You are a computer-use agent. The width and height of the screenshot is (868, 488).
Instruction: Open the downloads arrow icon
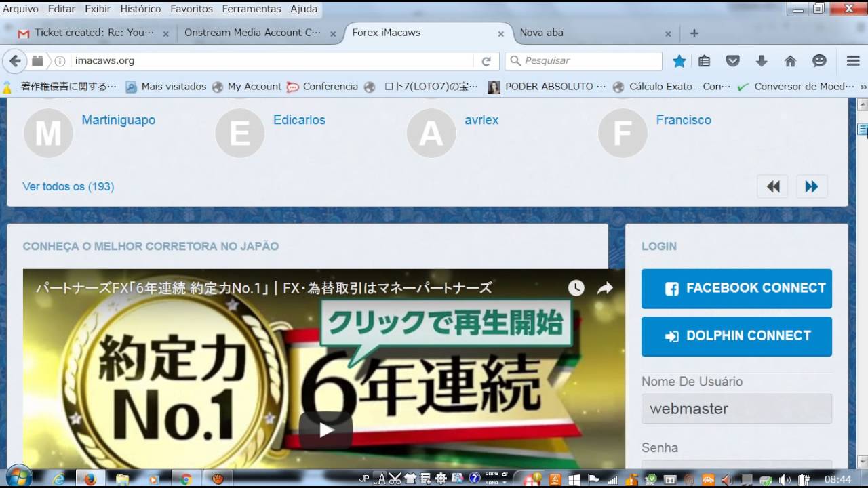[762, 61]
